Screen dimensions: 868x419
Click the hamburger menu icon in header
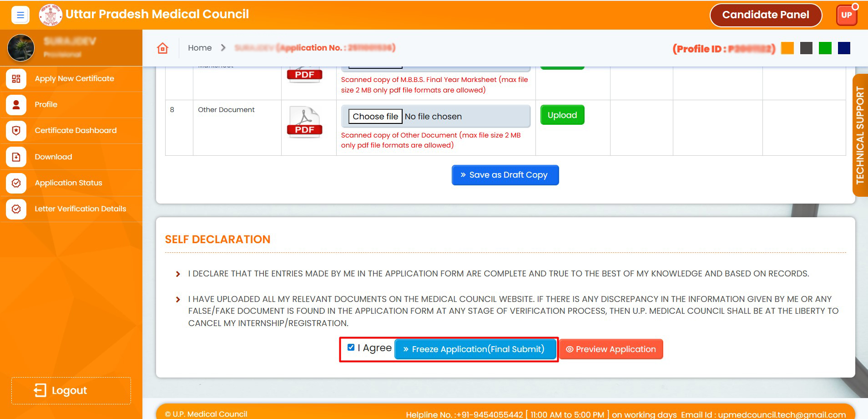20,15
